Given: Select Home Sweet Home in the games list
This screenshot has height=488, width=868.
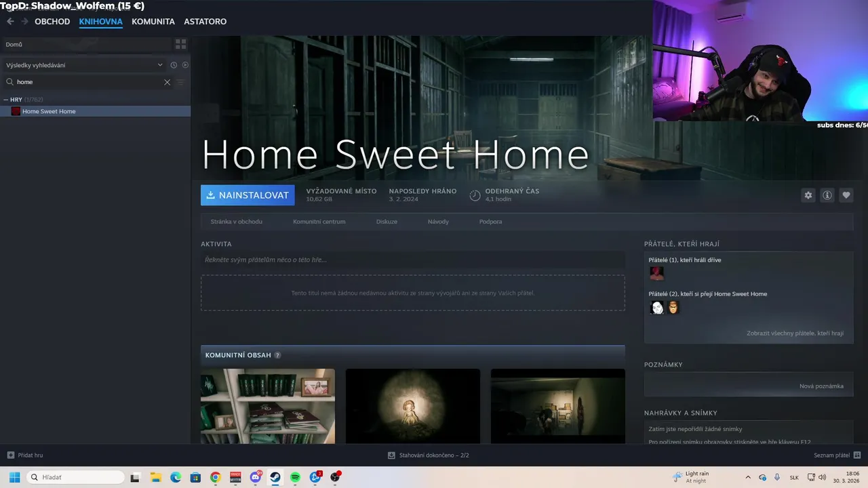Looking at the screenshot, I should [96, 111].
